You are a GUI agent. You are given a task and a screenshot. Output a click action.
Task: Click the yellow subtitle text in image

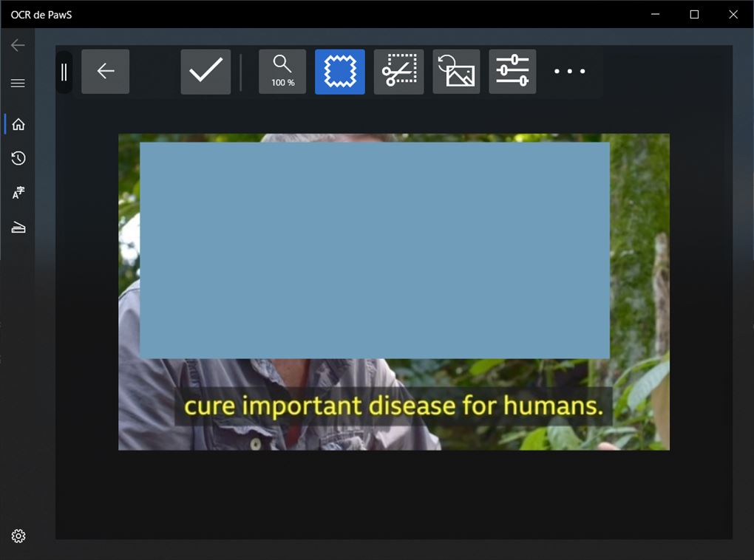[393, 406]
